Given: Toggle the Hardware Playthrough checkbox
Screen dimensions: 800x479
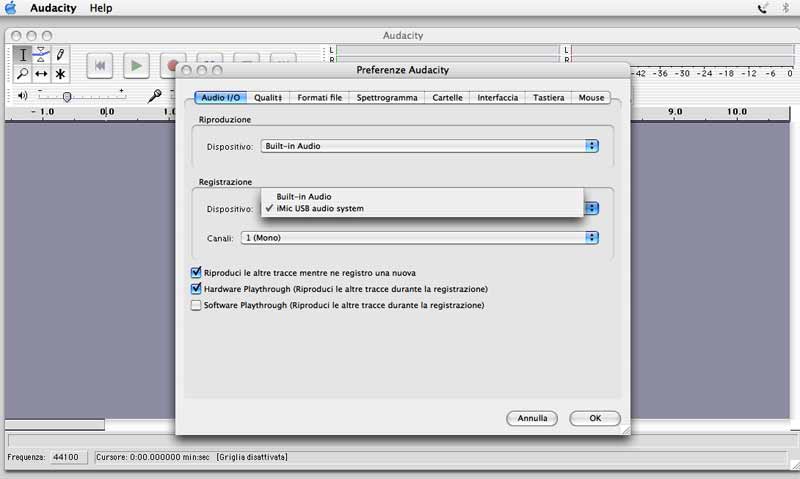Looking at the screenshot, I should (x=196, y=289).
